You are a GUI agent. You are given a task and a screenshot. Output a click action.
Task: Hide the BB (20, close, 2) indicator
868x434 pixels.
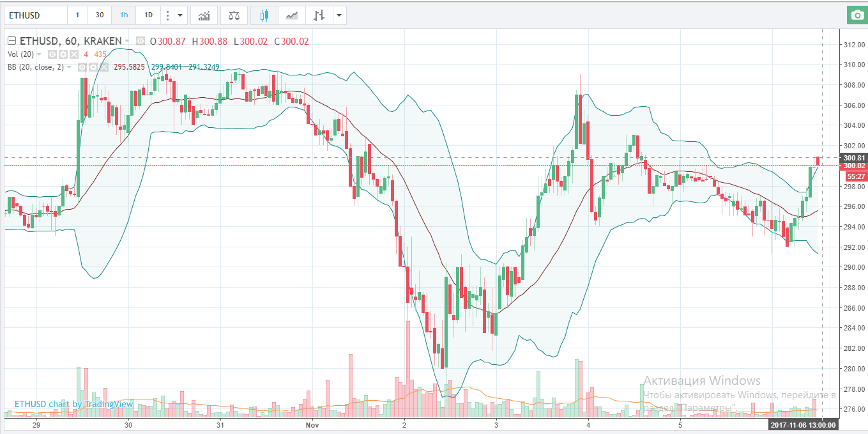(82, 67)
